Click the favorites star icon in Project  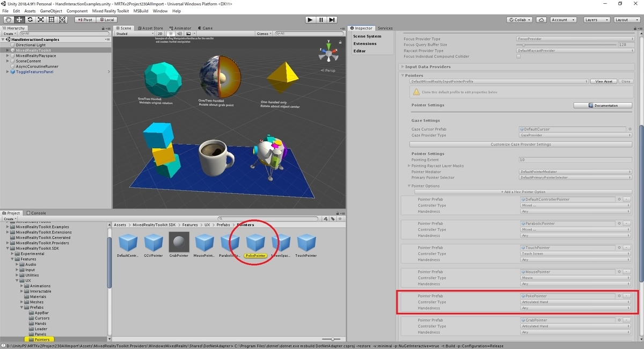tap(340, 219)
